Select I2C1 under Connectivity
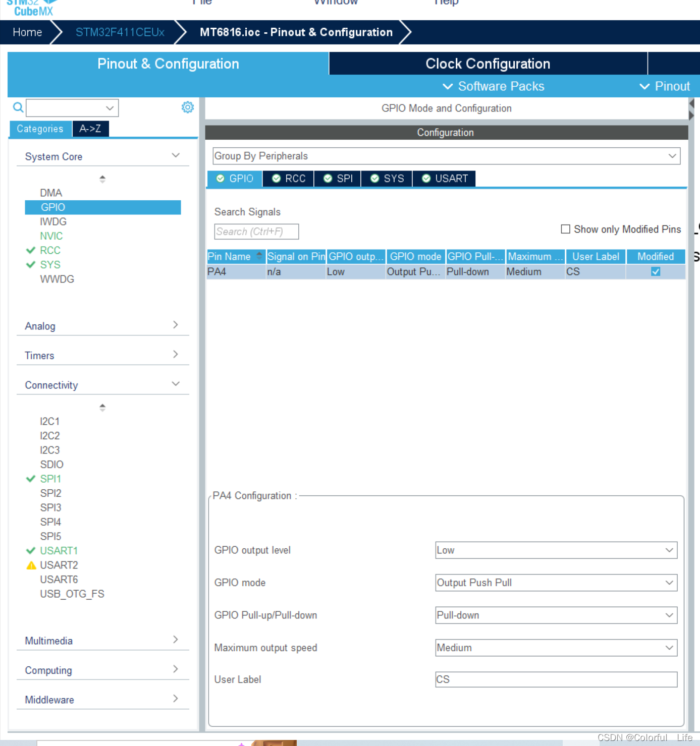This screenshot has height=746, width=700. (x=50, y=421)
